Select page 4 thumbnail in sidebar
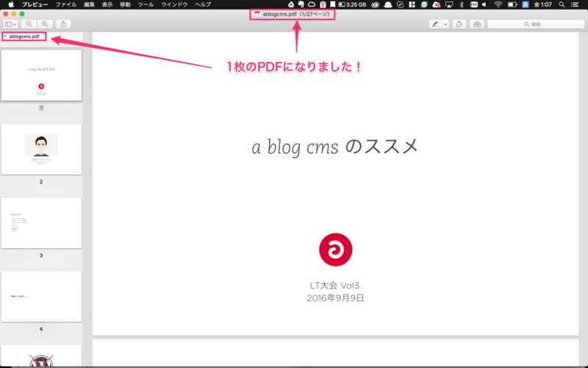588x368 pixels. click(x=41, y=297)
